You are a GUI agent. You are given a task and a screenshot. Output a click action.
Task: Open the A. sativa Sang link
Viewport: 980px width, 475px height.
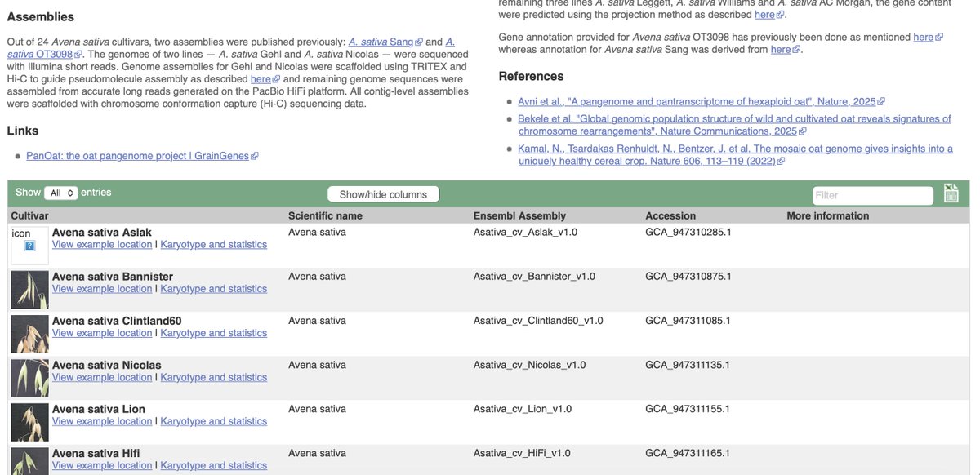pyautogui.click(x=385, y=42)
